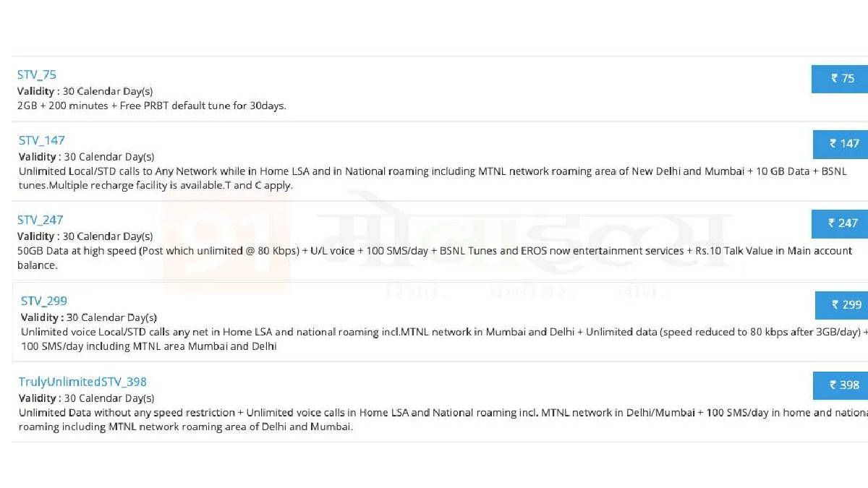Open the STV_75 plan link

pyautogui.click(x=37, y=74)
